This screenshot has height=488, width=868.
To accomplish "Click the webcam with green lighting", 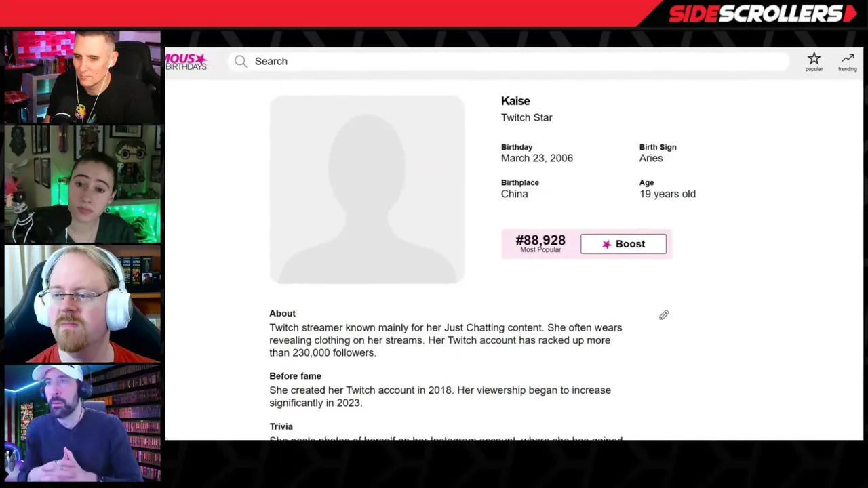I will click(82, 184).
